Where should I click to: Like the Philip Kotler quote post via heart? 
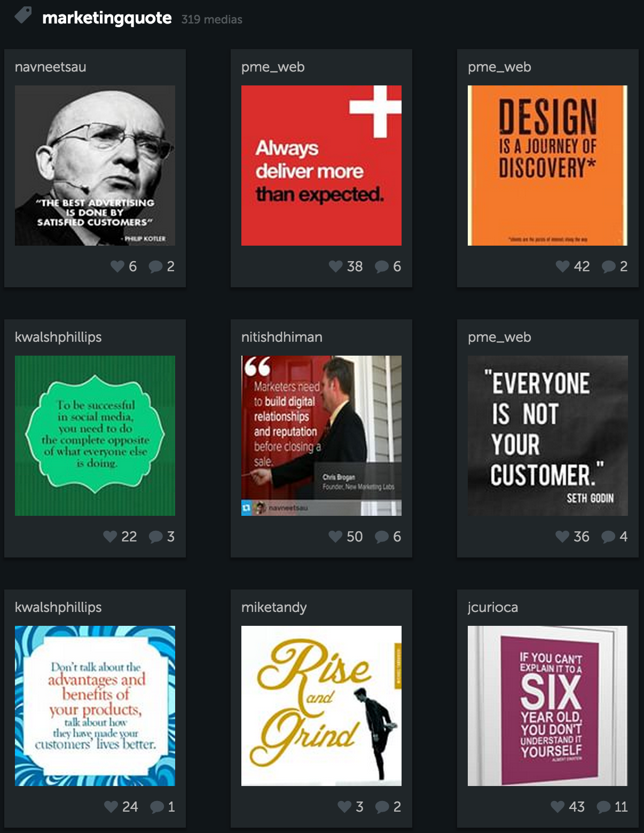pos(117,266)
